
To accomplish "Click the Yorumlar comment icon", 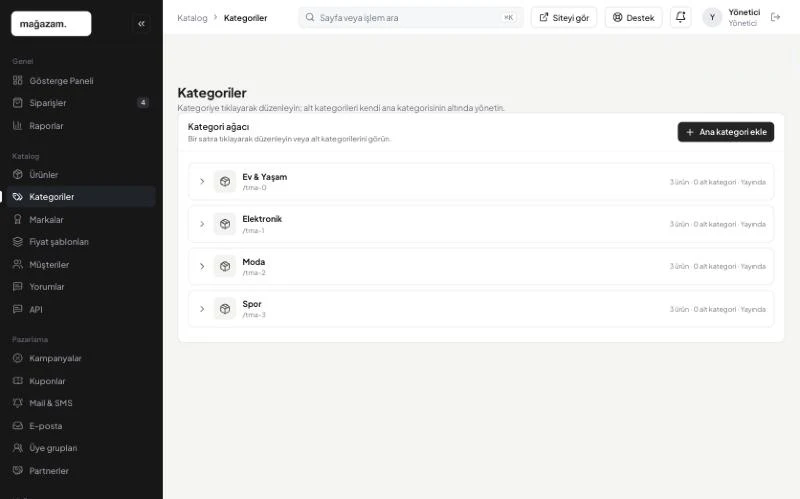I will (18, 286).
